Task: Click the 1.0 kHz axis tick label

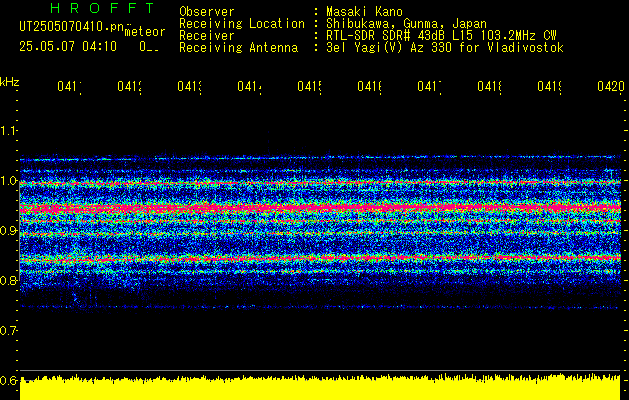Action: tap(8, 181)
